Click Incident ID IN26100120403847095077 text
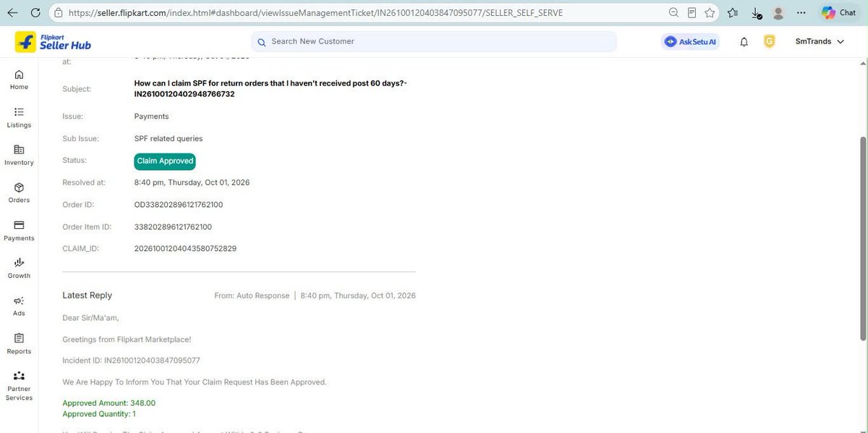Viewport: 868px width, 433px height. coord(131,360)
